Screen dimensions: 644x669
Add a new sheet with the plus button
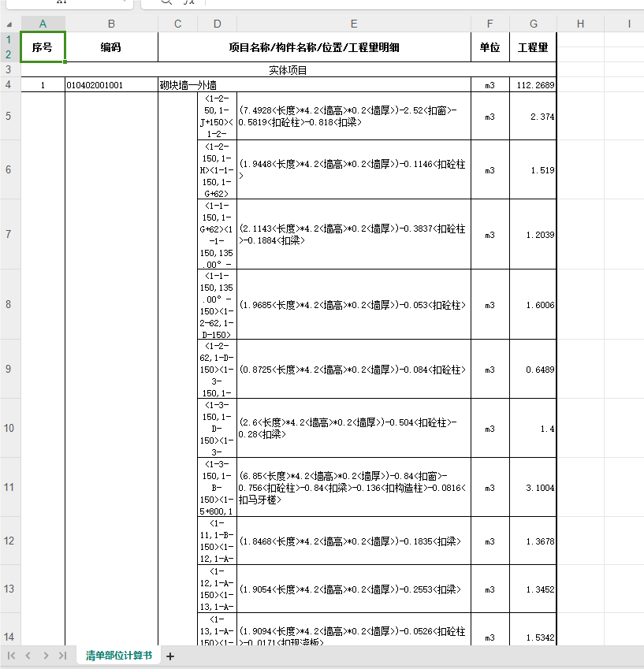[x=169, y=656]
